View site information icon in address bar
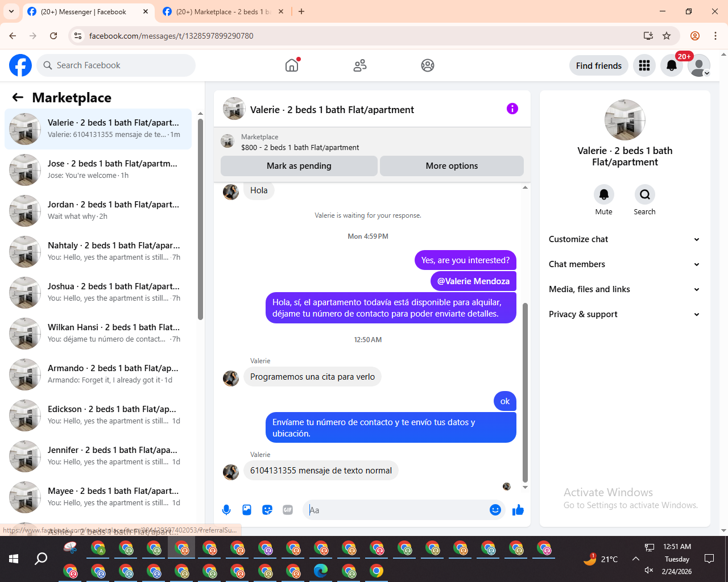728x582 pixels. pyautogui.click(x=78, y=36)
